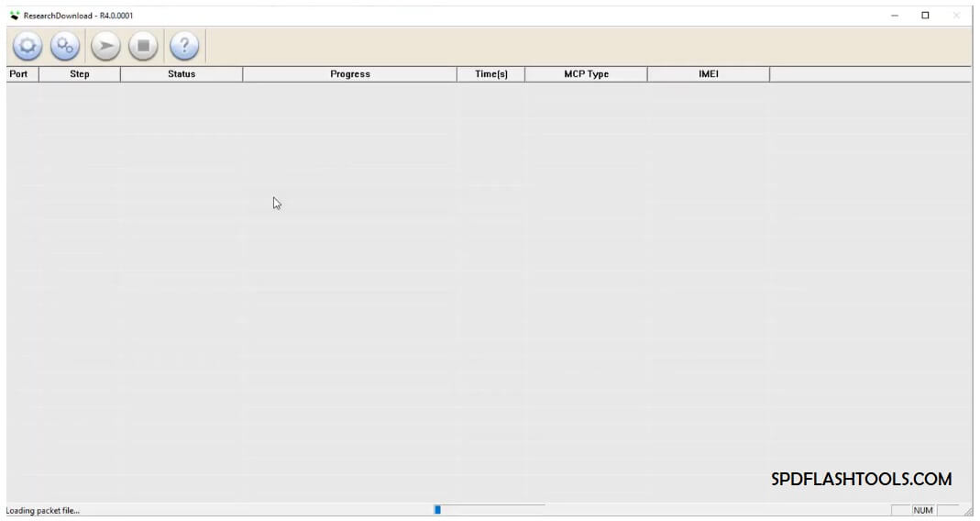The width and height of the screenshot is (980, 521).
Task: Stop downloading with the square stop button
Action: tap(143, 46)
